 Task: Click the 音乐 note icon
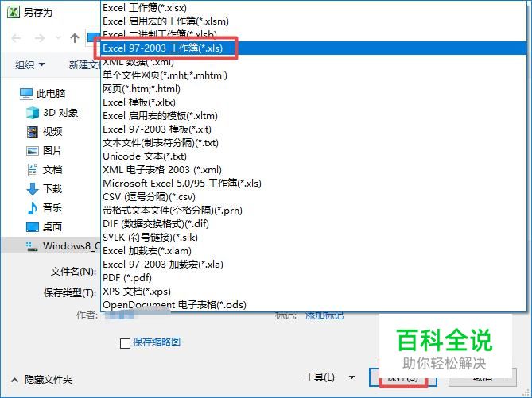coord(33,208)
